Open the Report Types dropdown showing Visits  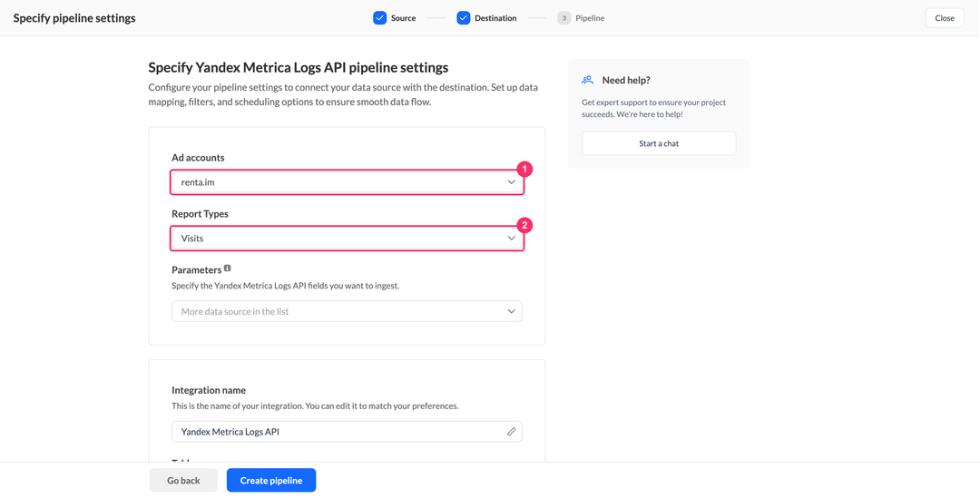[x=347, y=239]
